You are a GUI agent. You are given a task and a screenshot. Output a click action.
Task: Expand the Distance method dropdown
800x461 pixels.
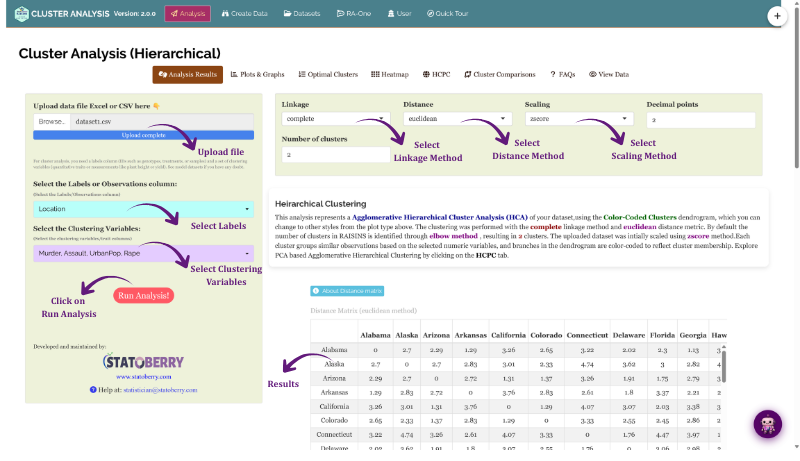click(457, 119)
